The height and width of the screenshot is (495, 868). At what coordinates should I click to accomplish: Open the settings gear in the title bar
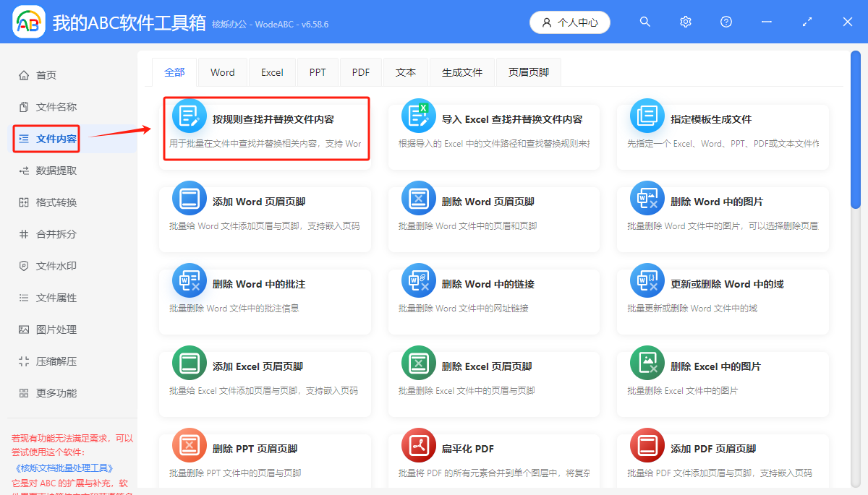pos(685,22)
